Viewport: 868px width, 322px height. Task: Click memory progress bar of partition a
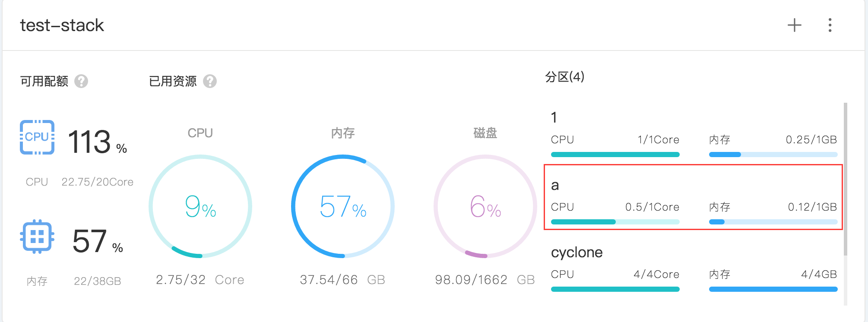773,222
